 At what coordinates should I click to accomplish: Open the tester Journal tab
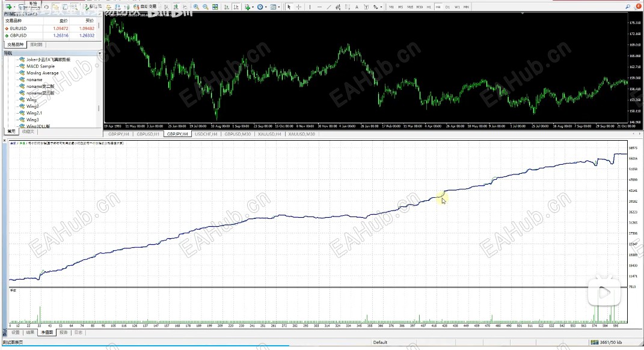pos(78,333)
